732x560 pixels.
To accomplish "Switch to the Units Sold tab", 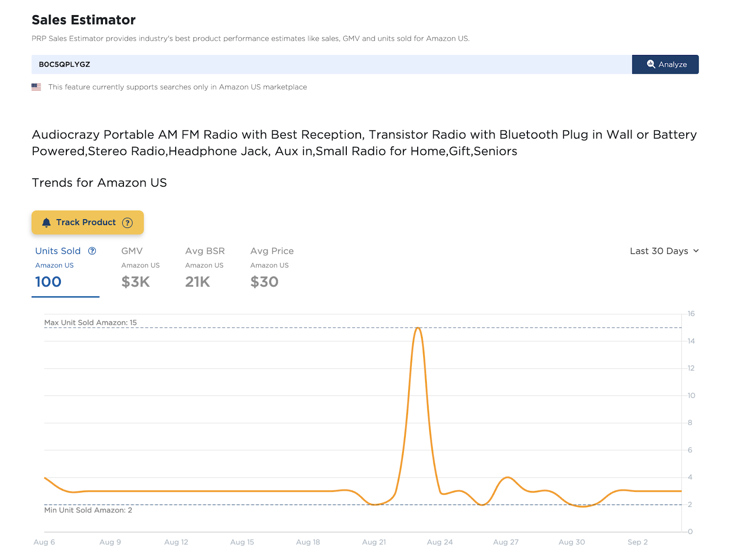I will (x=58, y=251).
